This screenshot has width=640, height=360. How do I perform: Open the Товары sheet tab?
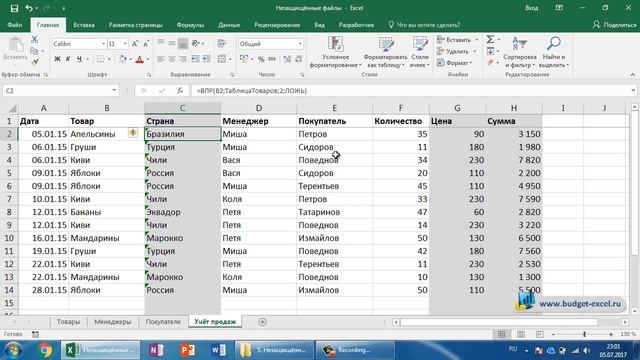pos(68,322)
